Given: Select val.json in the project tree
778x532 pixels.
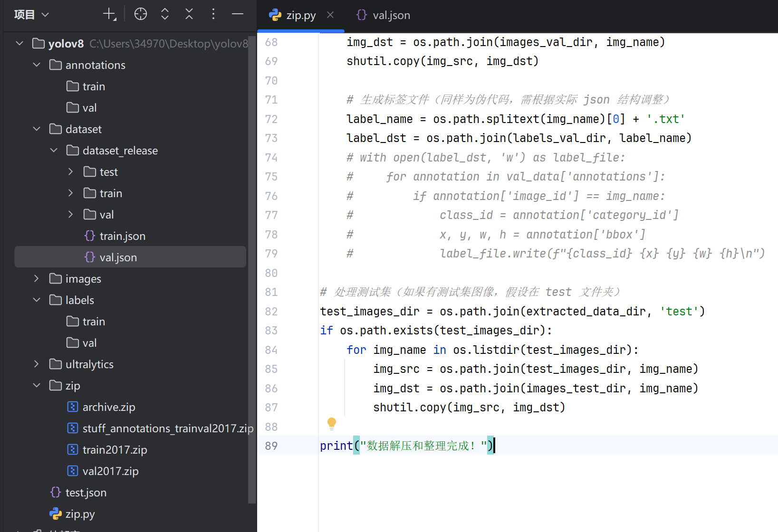Looking at the screenshot, I should point(130,257).
